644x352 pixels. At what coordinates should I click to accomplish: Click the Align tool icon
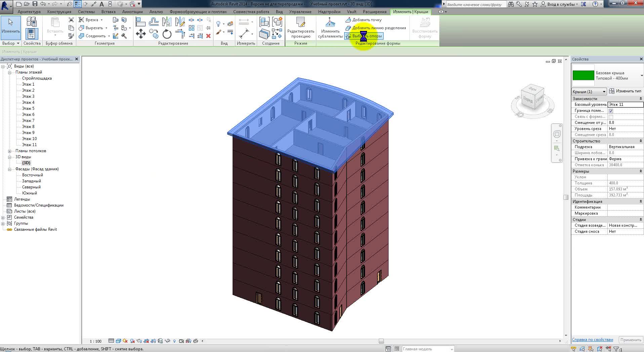(140, 22)
